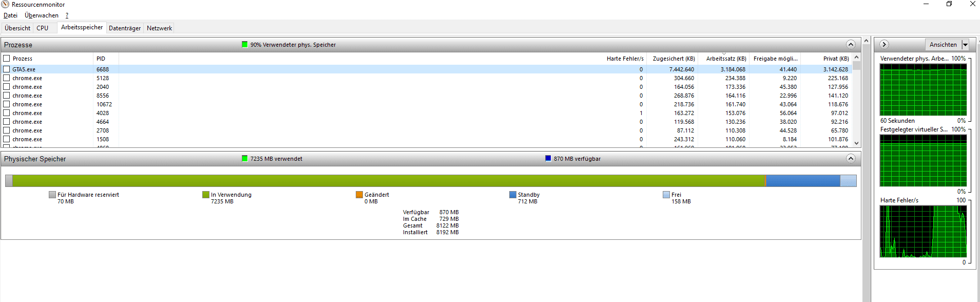Select the Arbeitsspeicher tab
Screen dimensions: 980x302
82,27
